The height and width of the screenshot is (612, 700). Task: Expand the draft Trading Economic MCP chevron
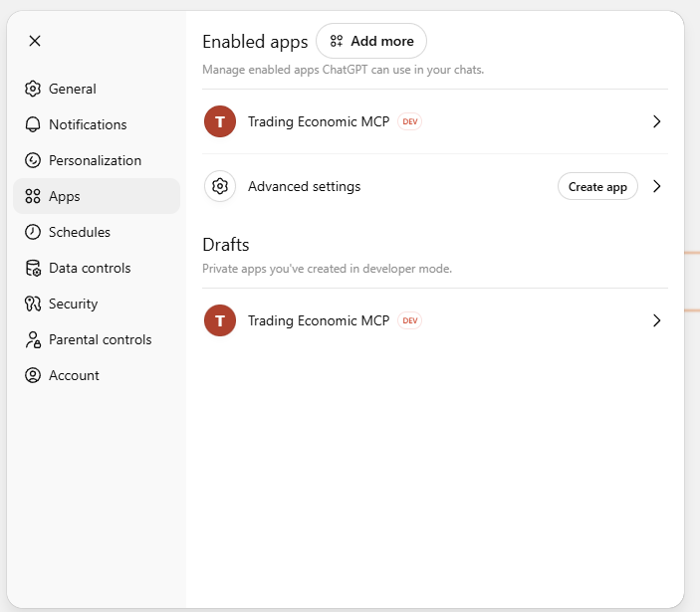pos(657,320)
